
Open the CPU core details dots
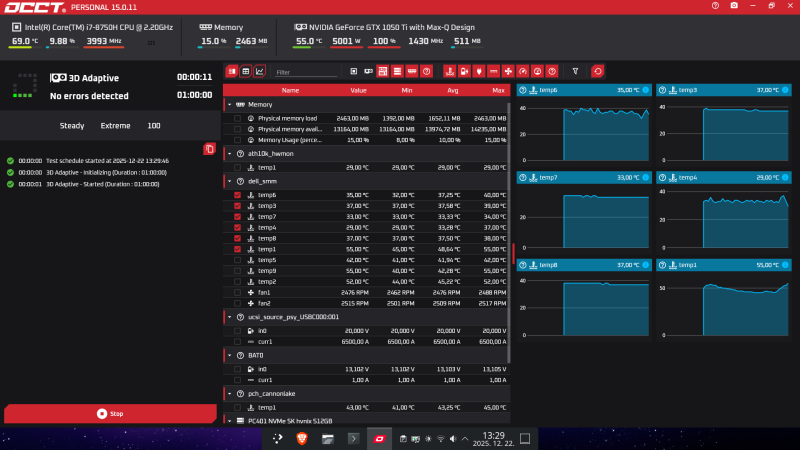(x=151, y=43)
